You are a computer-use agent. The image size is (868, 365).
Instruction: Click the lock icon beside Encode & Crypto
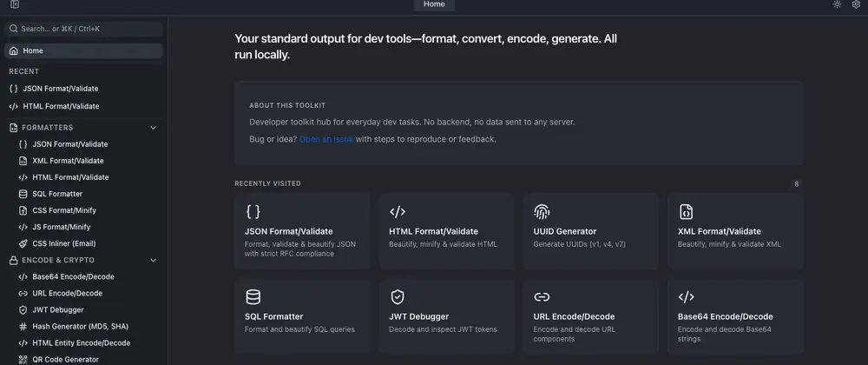coord(14,261)
